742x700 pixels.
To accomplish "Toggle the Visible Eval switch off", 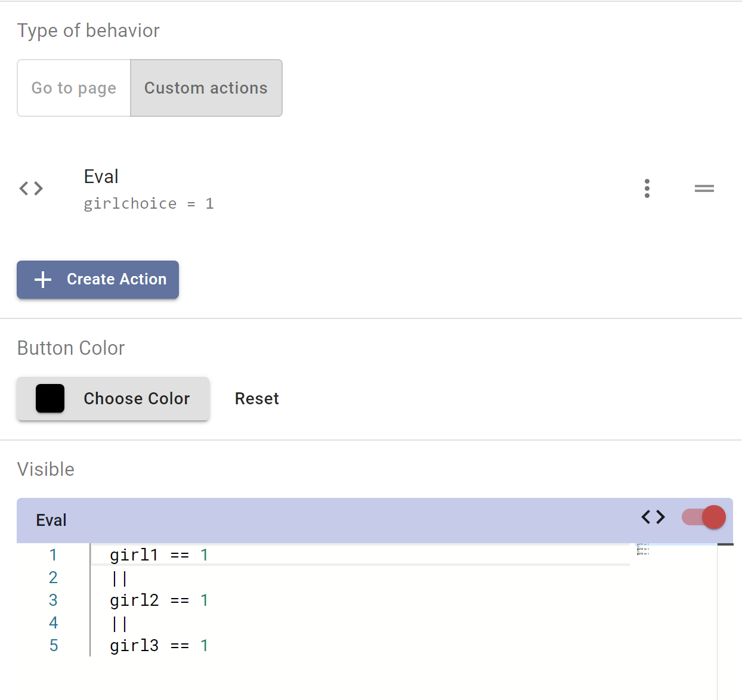I will (704, 517).
